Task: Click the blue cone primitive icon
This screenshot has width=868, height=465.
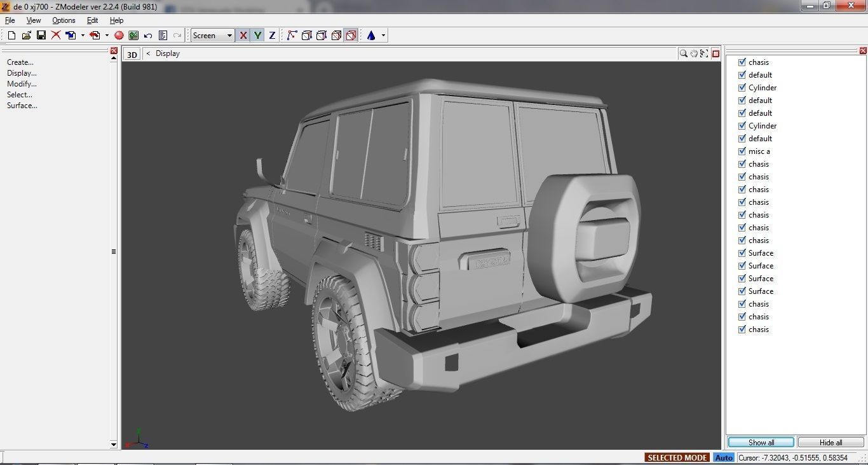Action: tap(370, 35)
